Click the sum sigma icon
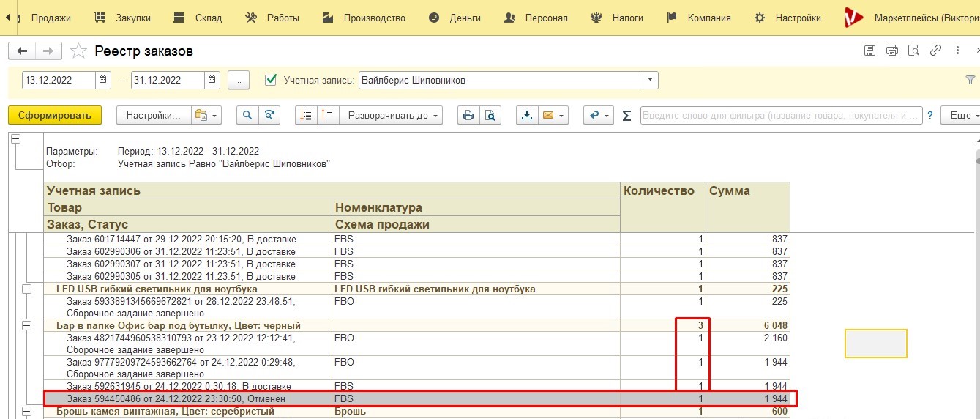 pyautogui.click(x=626, y=116)
